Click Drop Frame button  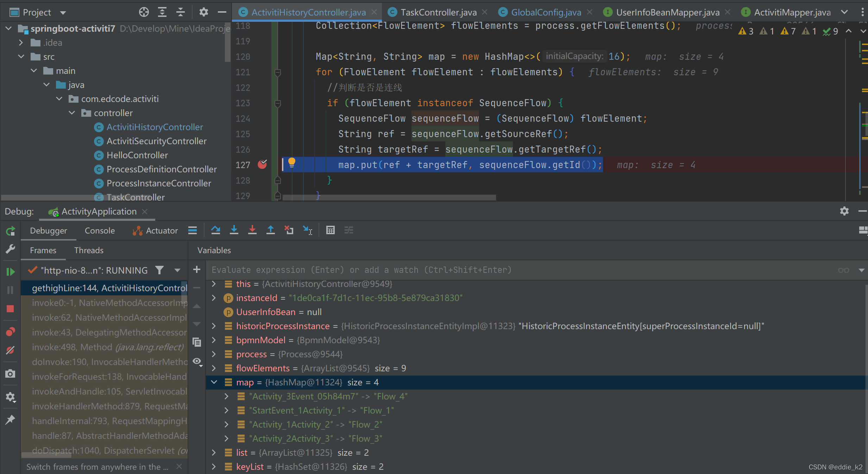coord(289,230)
